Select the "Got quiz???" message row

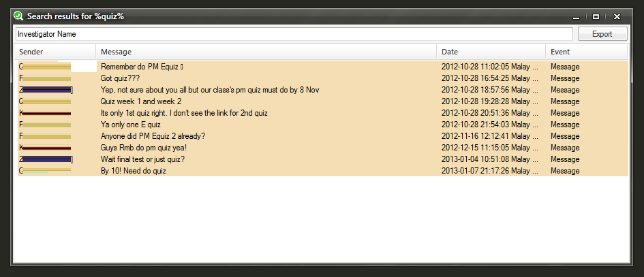(x=323, y=78)
